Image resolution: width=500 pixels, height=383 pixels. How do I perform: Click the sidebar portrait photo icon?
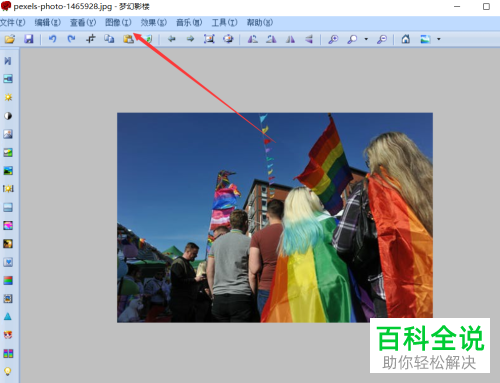click(x=8, y=134)
